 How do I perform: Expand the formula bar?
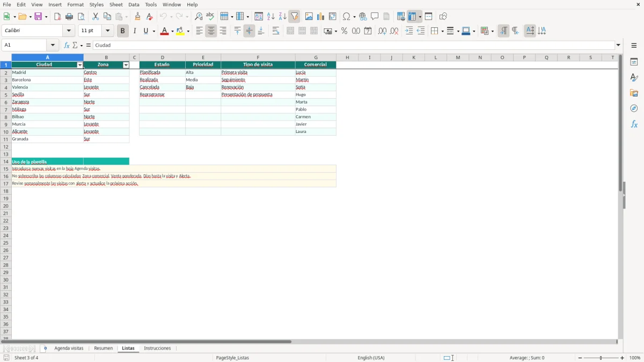618,45
